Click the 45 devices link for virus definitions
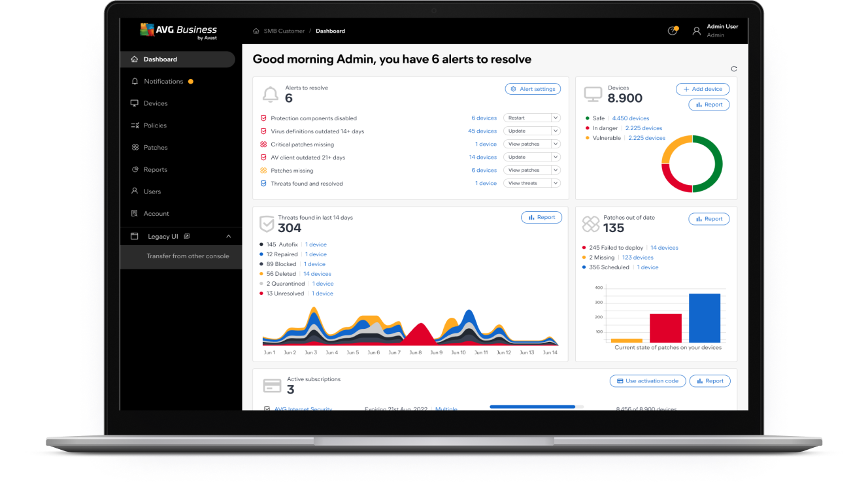Screen dimensions: 868x489 (482, 131)
